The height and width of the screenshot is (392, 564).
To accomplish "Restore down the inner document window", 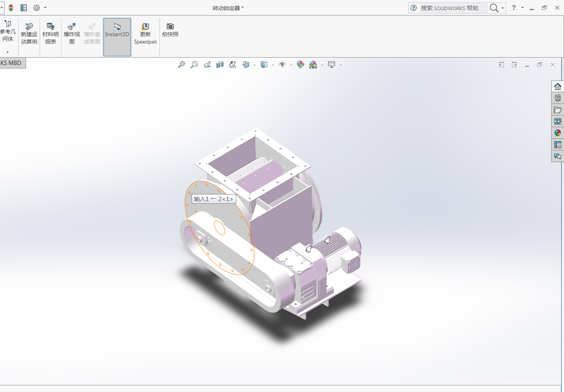I will [540, 65].
